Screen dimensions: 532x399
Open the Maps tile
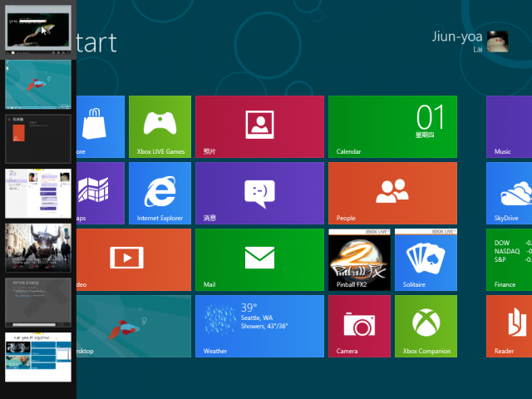click(101, 193)
